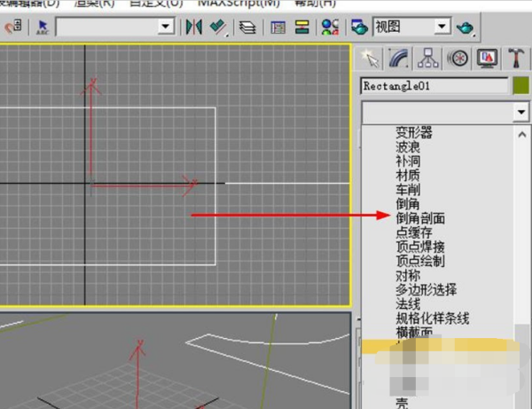Image resolution: width=532 pixels, height=409 pixels.
Task: Open the Motion panel wheel icon
Action: (x=458, y=59)
